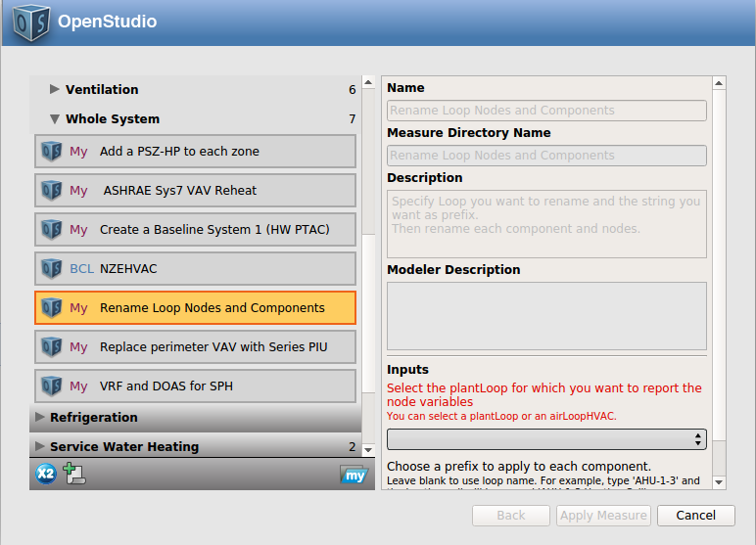
Task: Click the OS icon beside Rename Loop Nodes and Components
Action: (52, 308)
